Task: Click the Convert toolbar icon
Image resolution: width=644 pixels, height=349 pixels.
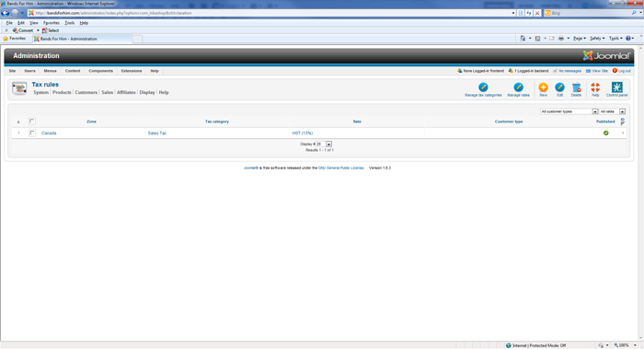Action: tap(23, 30)
